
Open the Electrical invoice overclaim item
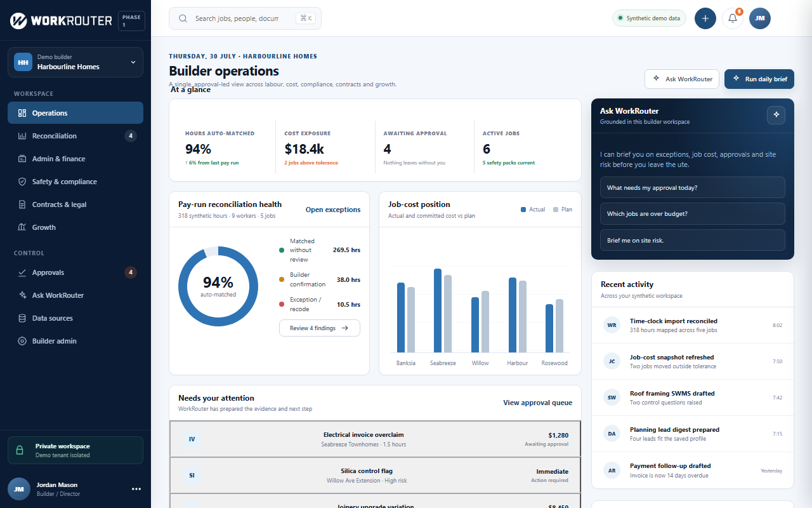(x=375, y=439)
